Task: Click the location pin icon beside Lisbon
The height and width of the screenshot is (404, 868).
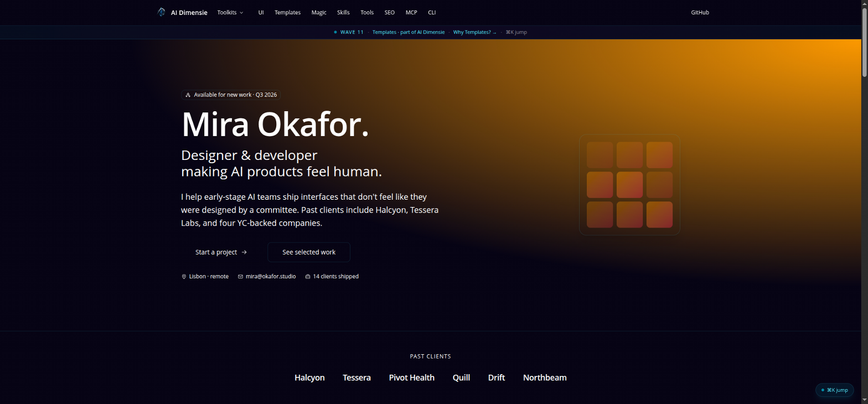Action: pos(184,277)
